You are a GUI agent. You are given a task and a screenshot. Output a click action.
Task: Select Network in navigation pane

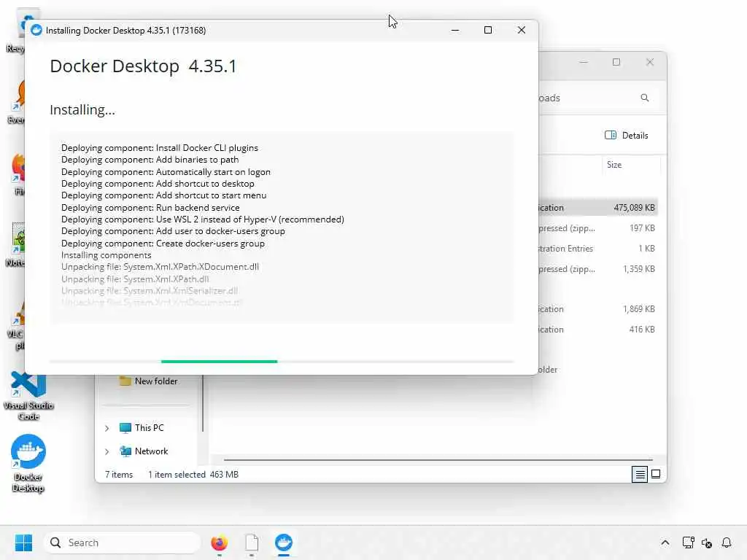click(x=151, y=451)
